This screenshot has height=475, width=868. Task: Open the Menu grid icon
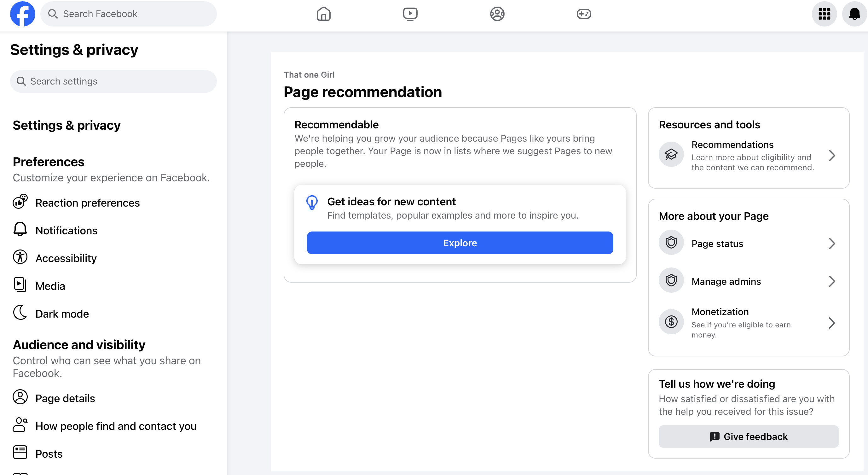pyautogui.click(x=824, y=14)
